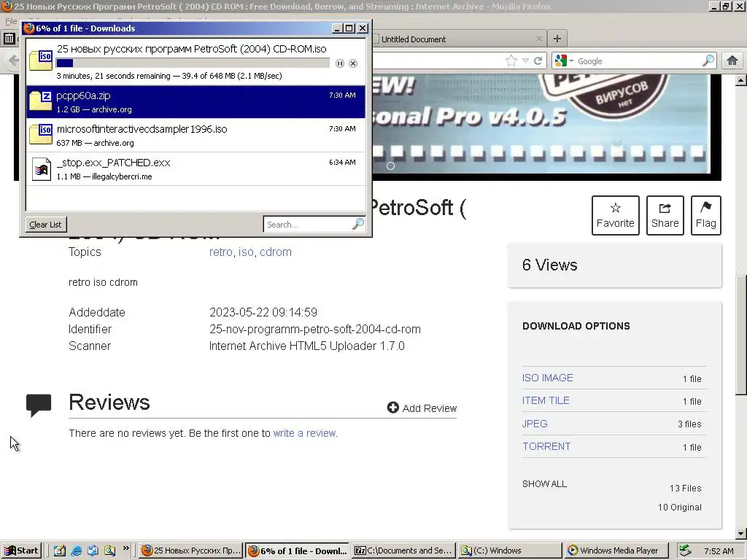The width and height of the screenshot is (747, 560).
Task: Focus the Google search input field
Action: click(x=638, y=61)
